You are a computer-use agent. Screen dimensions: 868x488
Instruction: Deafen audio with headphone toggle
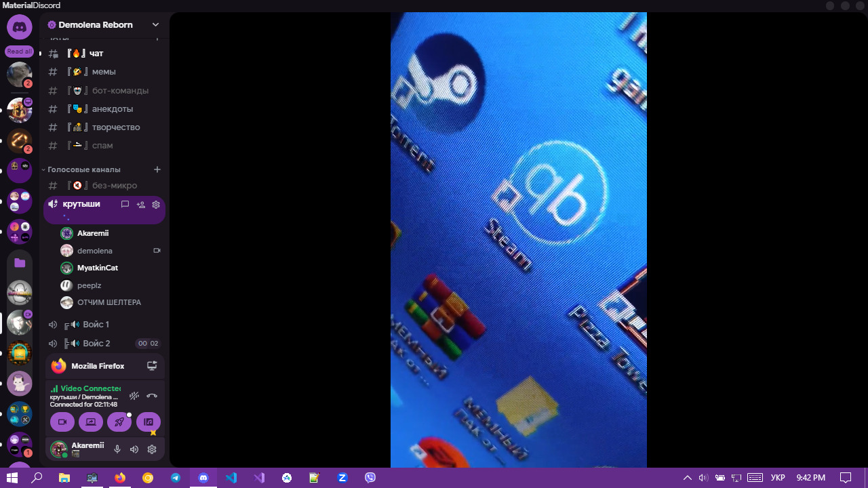[134, 449]
